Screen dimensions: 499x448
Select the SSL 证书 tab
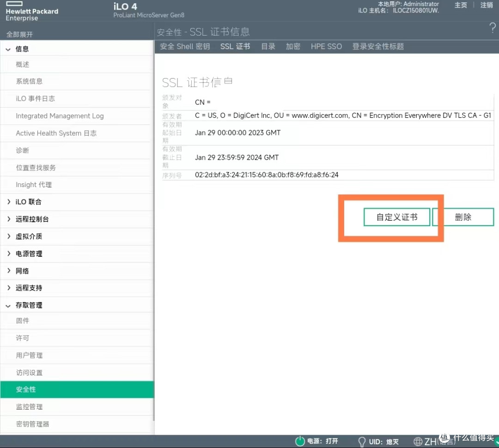pyautogui.click(x=235, y=47)
